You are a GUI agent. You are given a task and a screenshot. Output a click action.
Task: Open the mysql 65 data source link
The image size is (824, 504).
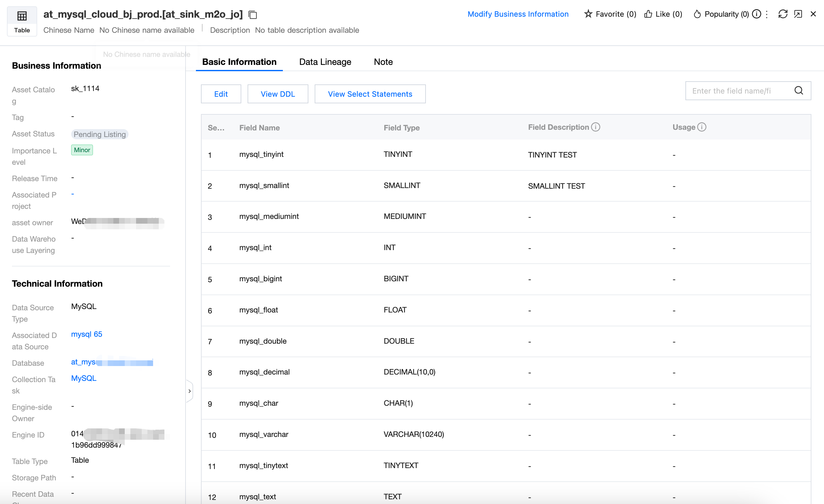87,334
